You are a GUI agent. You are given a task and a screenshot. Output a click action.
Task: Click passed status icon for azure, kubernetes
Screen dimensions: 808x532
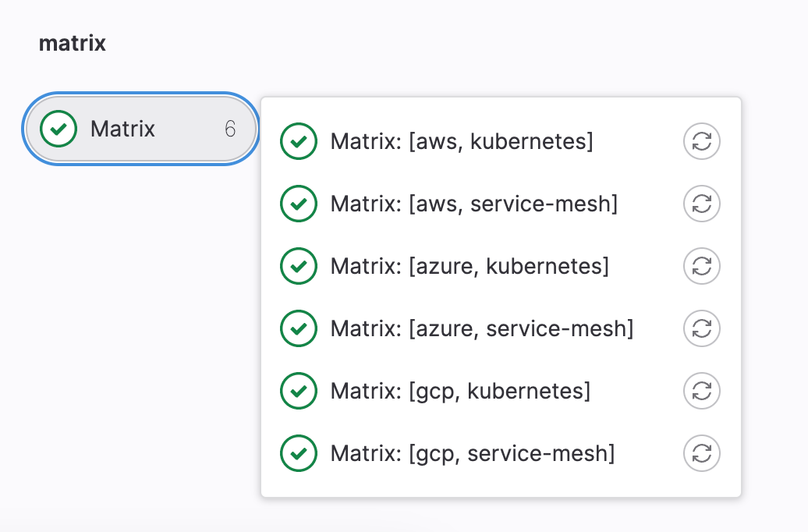click(298, 267)
